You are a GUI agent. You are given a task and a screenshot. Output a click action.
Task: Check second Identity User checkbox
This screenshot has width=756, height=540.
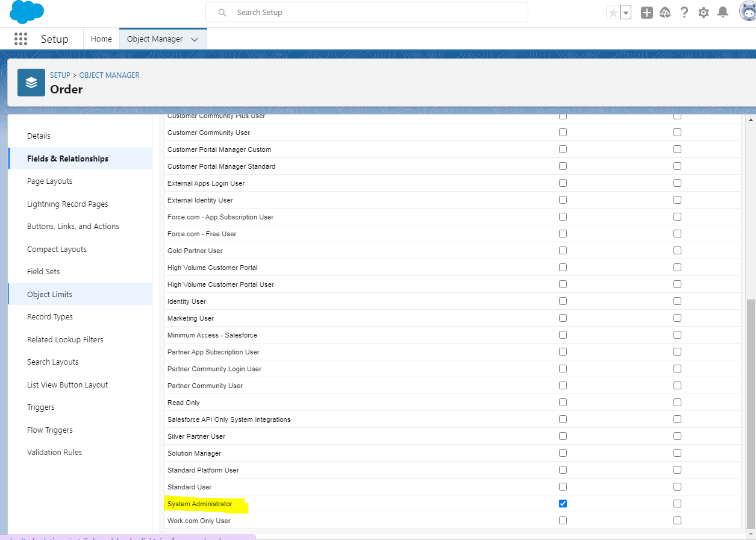coord(677,301)
